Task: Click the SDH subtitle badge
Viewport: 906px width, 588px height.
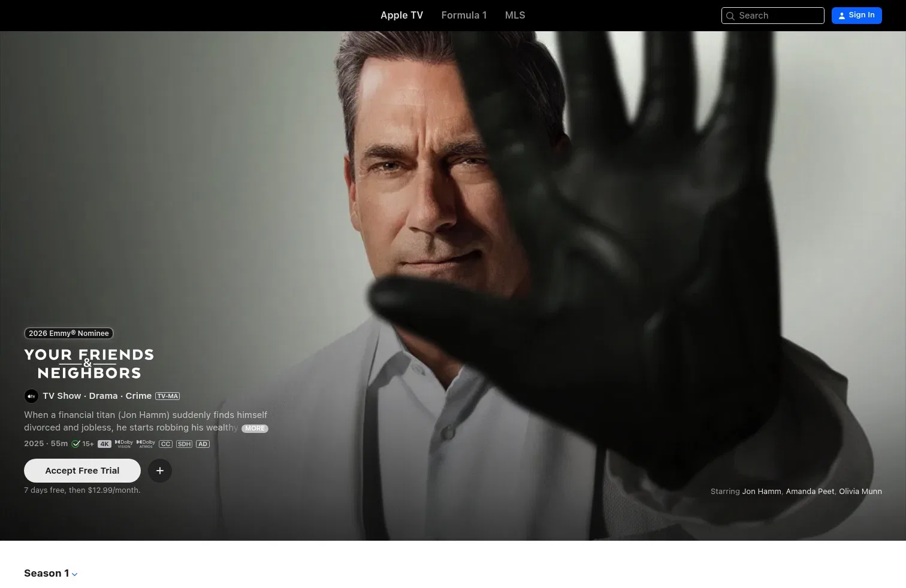Action: pos(184,444)
